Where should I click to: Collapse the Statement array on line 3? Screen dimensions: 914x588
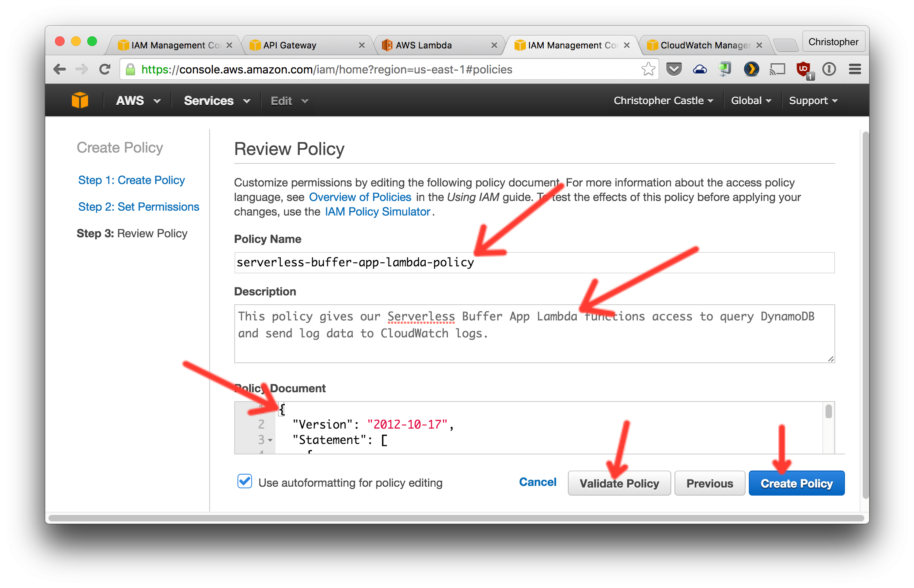pos(270,440)
